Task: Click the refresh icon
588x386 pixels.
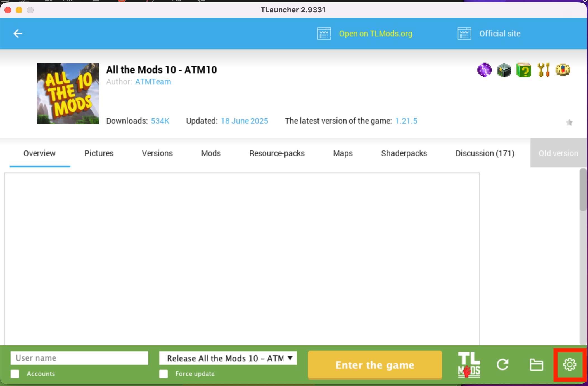Action: coord(502,365)
